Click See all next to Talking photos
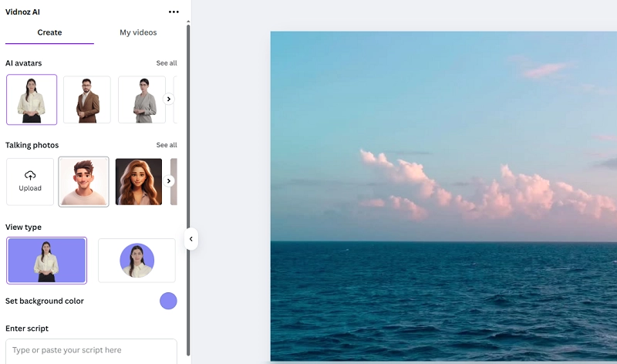 click(167, 145)
